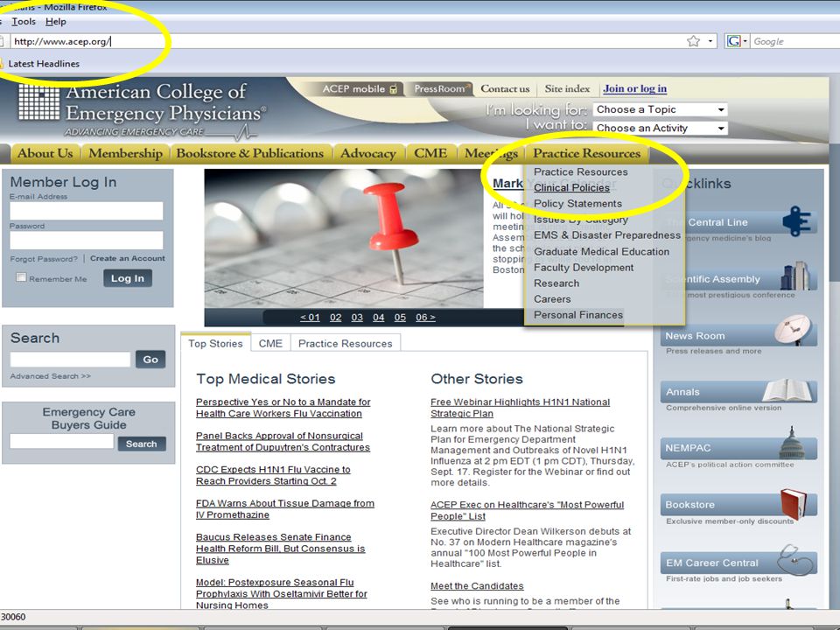Select Careers menu entry

click(x=552, y=299)
